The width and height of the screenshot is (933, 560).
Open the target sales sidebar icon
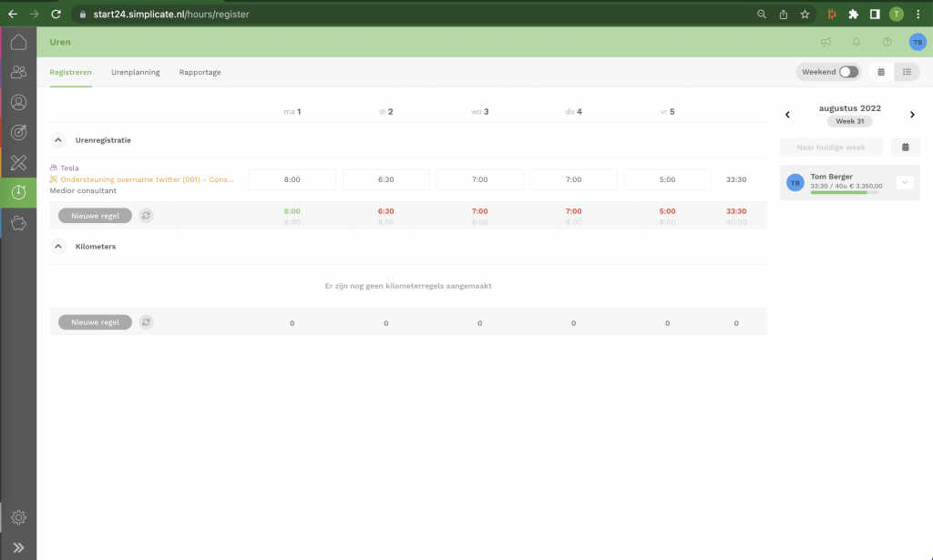[x=18, y=132]
